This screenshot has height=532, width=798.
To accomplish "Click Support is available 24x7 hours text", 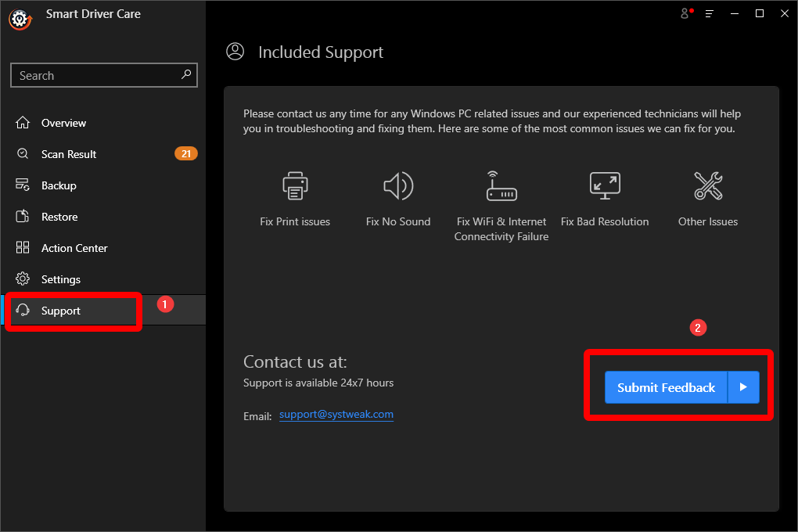I will click(318, 383).
